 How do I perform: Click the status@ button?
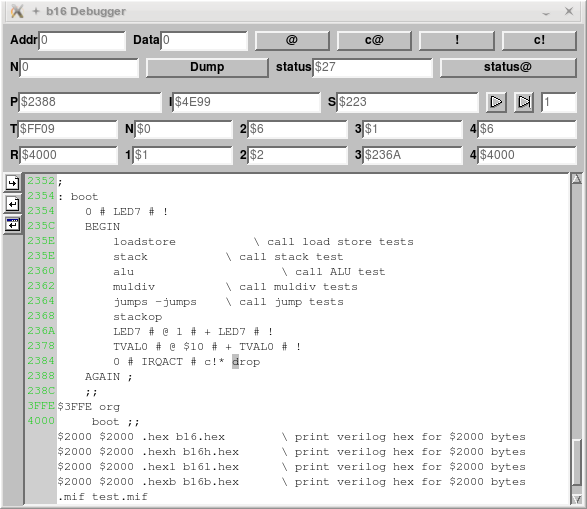[x=508, y=67]
